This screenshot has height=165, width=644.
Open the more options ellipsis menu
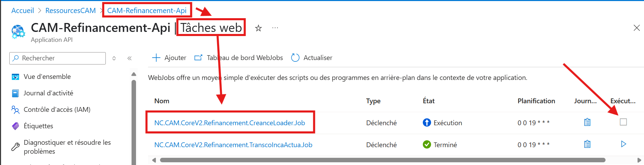(x=275, y=28)
